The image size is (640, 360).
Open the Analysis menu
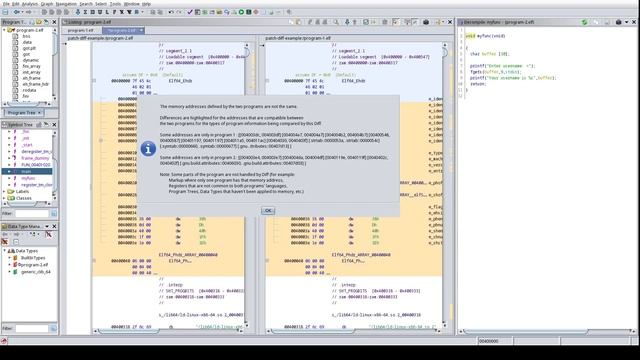(x=29, y=4)
